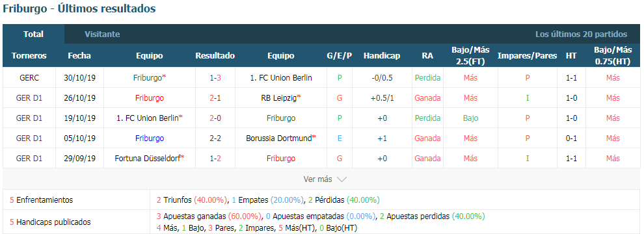Click the 1-2 result at Fortuna Düsseldorf

[x=215, y=159]
